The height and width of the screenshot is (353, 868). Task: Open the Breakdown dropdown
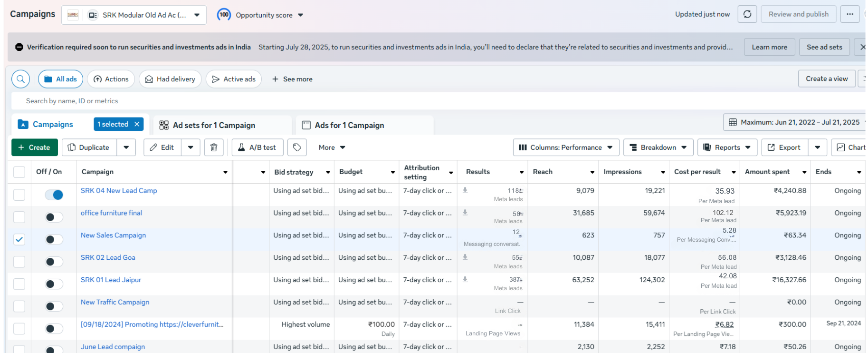tap(658, 147)
